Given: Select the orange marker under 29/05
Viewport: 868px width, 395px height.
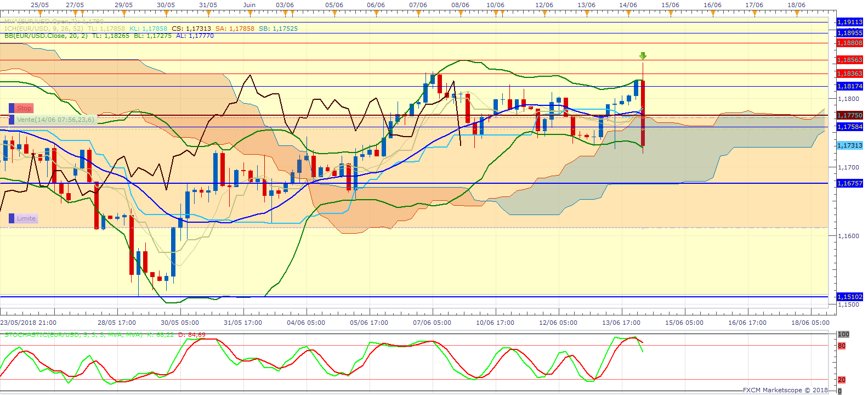Looking at the screenshot, I should (x=124, y=13).
